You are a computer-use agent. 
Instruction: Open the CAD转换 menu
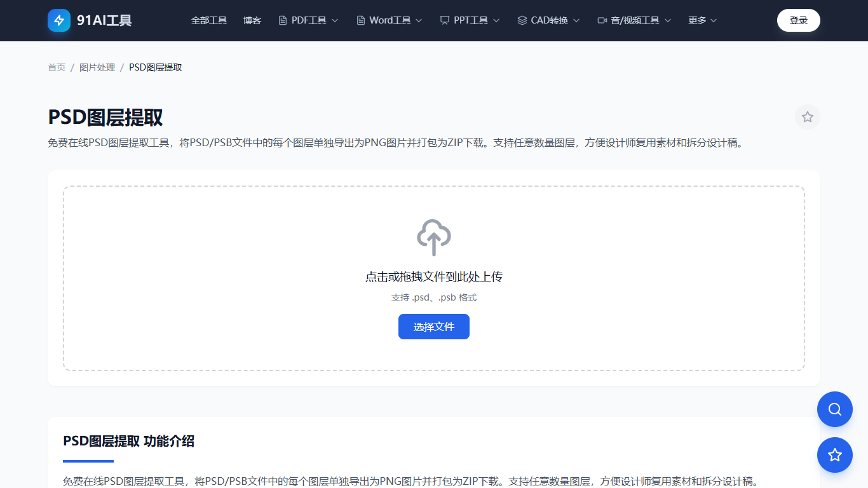click(548, 20)
